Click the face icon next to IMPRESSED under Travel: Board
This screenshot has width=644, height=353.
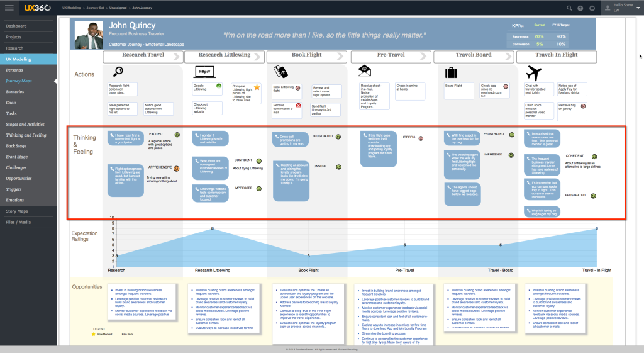click(511, 155)
